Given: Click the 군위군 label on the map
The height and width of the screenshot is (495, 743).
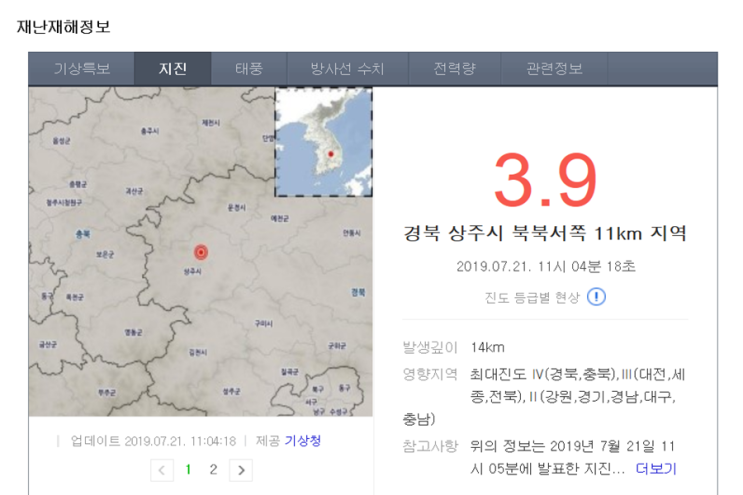Looking at the screenshot, I should (337, 346).
